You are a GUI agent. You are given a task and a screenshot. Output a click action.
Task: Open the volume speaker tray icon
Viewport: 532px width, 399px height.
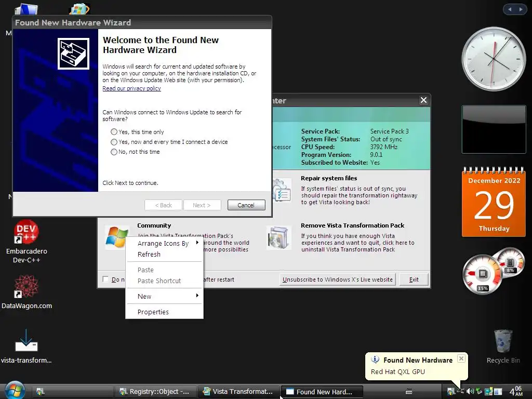click(470, 391)
